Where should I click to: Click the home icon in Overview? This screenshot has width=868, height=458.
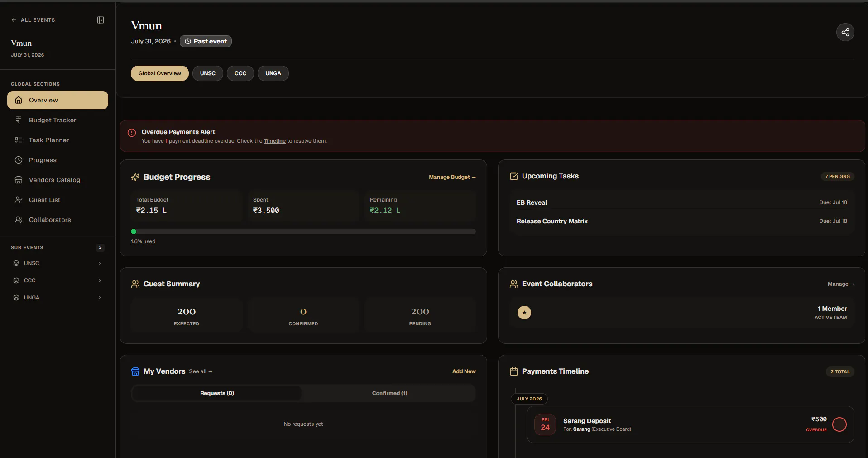point(19,100)
